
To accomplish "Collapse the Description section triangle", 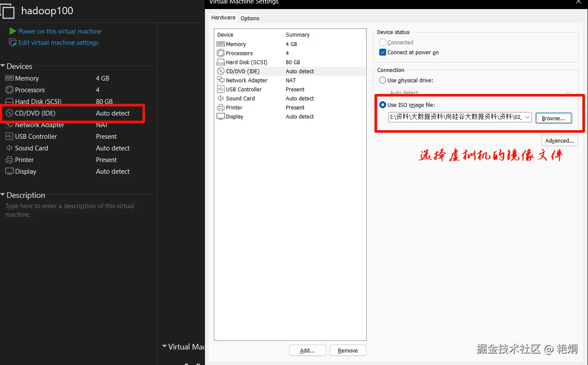I will (x=3, y=195).
